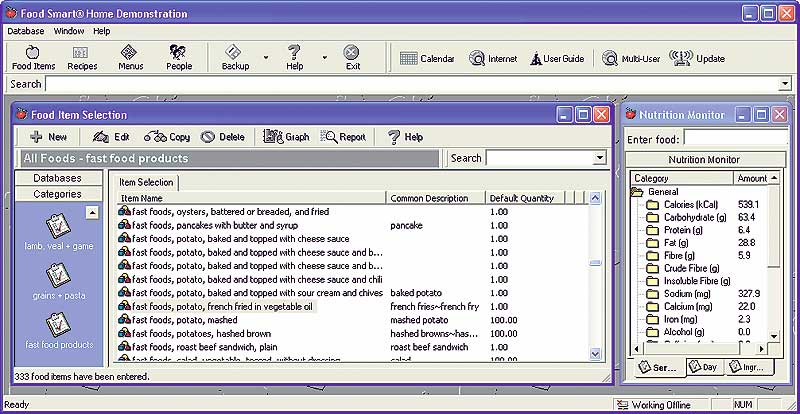Open the User Guide
The image size is (800, 414).
(x=557, y=59)
